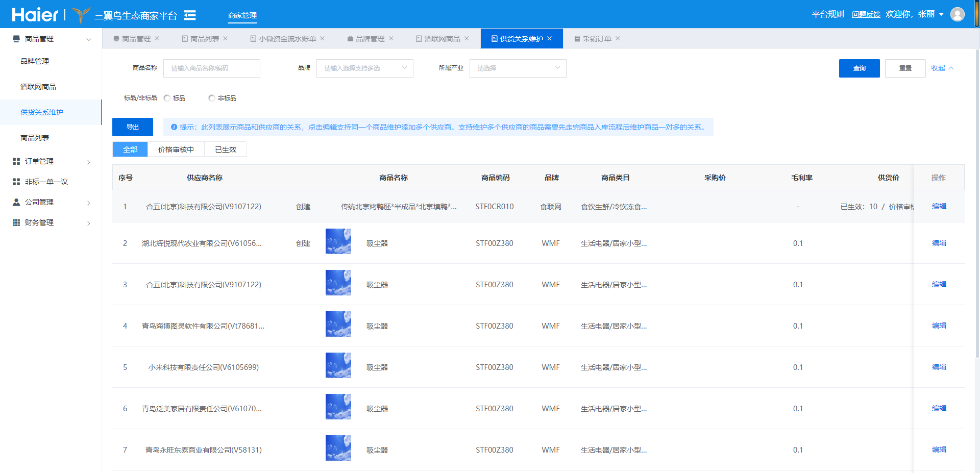Click the 查询 search button
The image size is (980, 473).
860,68
